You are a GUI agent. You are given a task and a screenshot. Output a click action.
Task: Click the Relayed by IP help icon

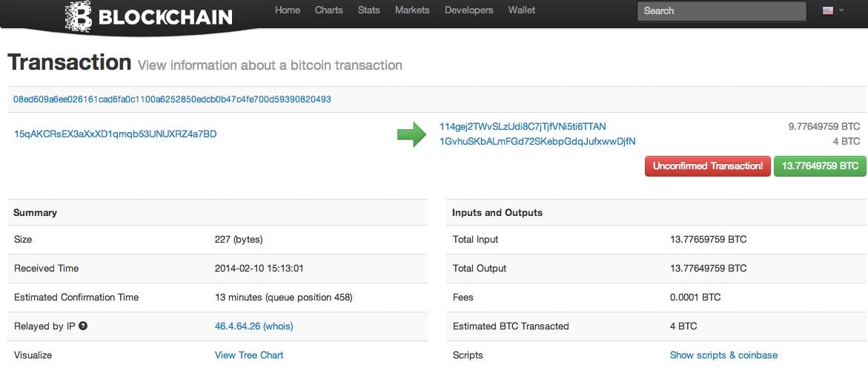click(83, 326)
